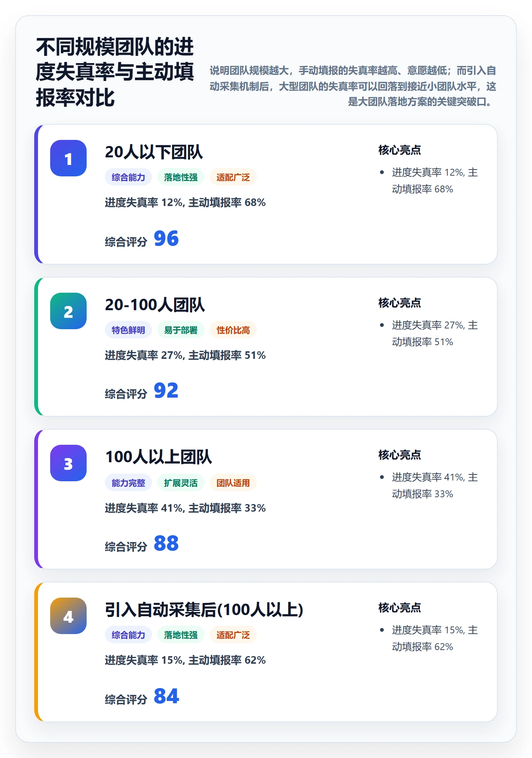Click 适配广泛 tag in 引入自动采集后 card
This screenshot has width=532, height=758.
(233, 635)
